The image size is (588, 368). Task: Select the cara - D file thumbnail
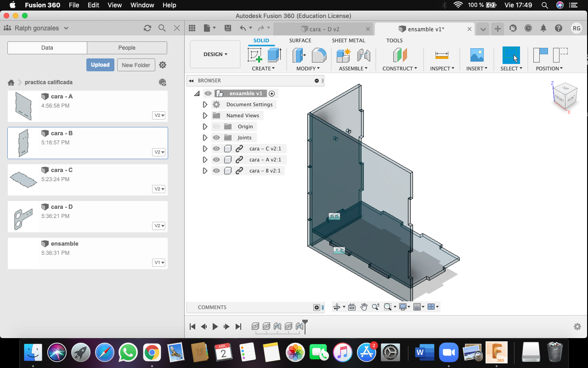pos(23,219)
